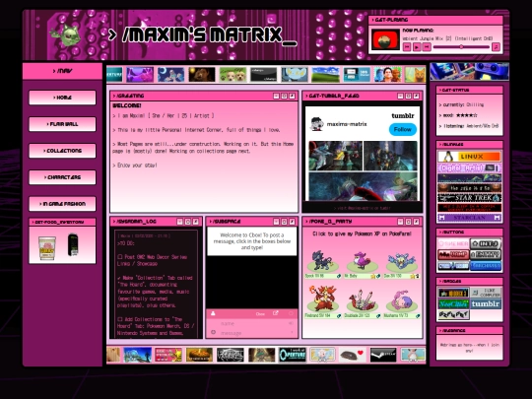
Task: Click the Musharna Pokemon in party
Action: tap(402, 300)
